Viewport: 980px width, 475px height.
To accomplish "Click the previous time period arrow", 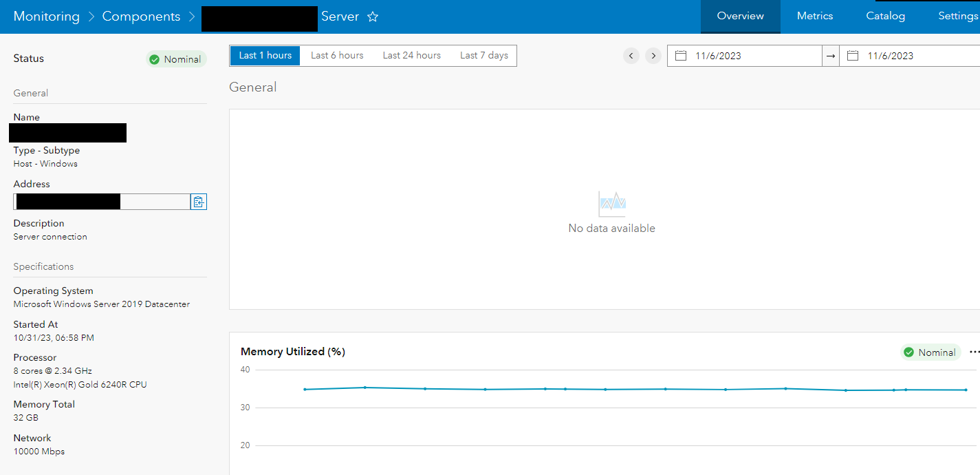I will click(631, 56).
